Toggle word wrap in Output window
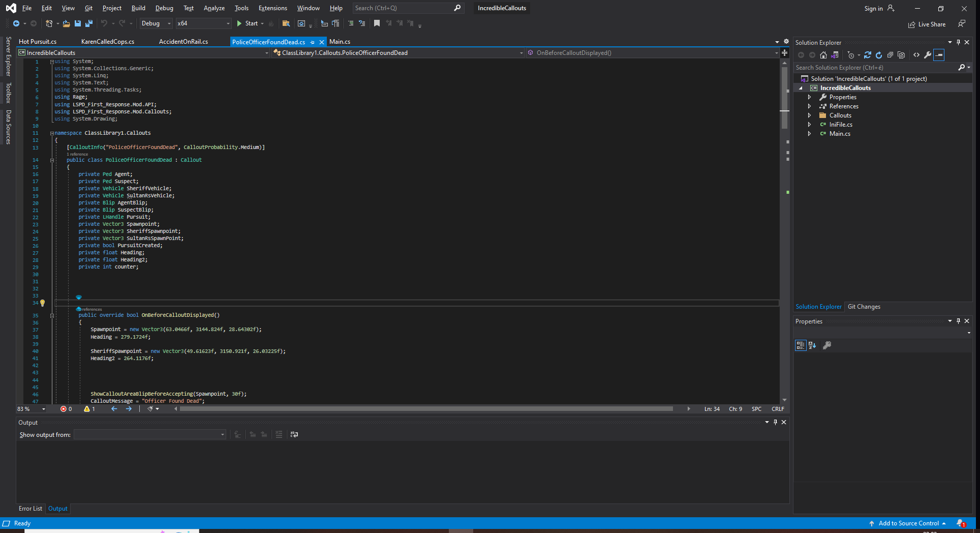The height and width of the screenshot is (533, 980). coord(294,434)
